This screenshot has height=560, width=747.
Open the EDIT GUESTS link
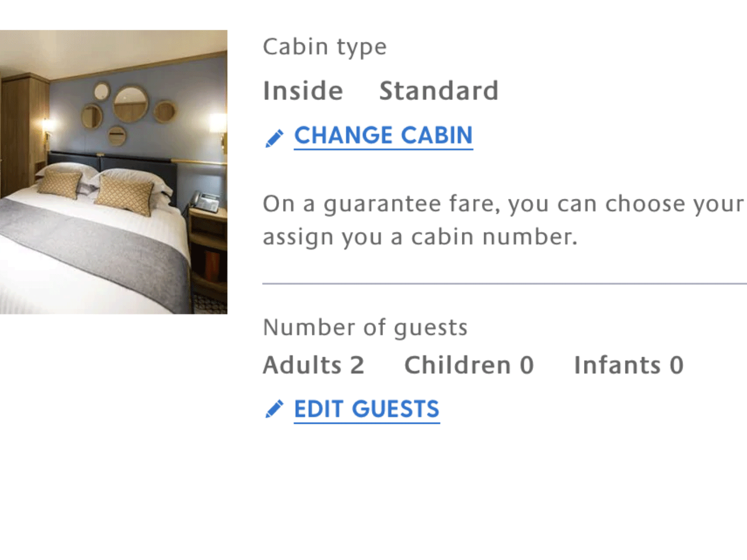[366, 409]
